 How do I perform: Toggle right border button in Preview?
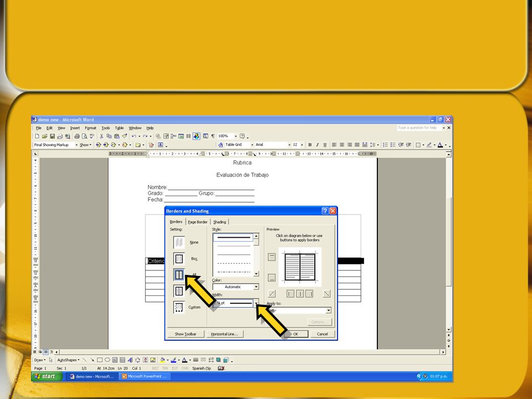point(309,294)
